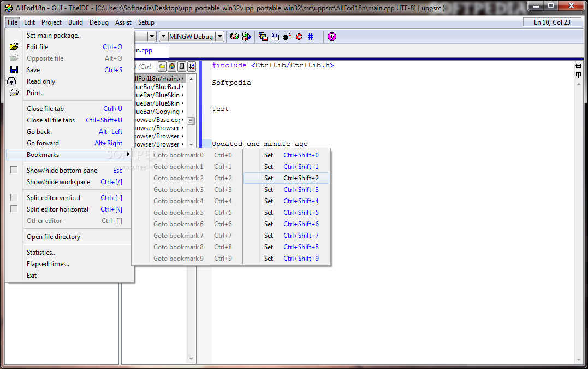Choose Print.. with printer icon
Viewport: 588px width, 369px height.
coord(69,93)
